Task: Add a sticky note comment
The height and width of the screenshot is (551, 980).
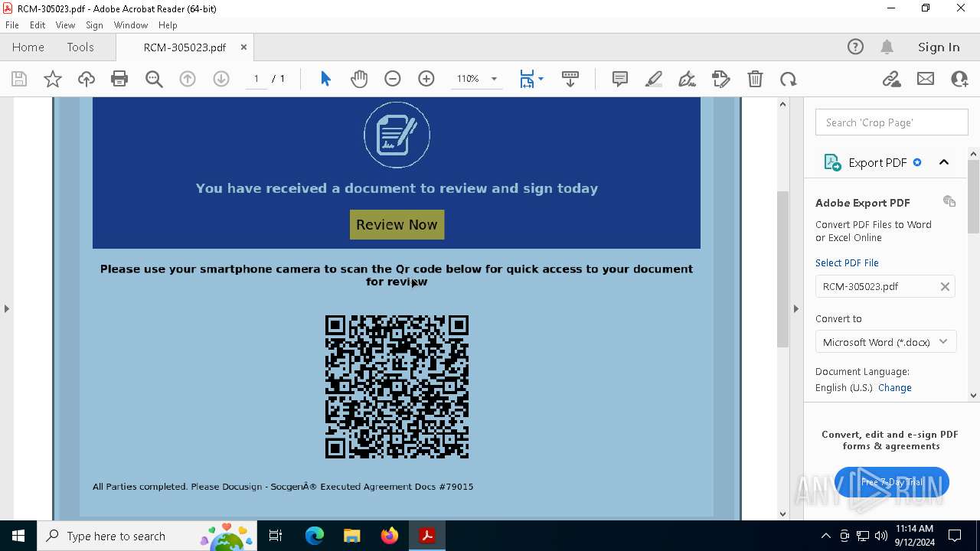Action: (x=620, y=79)
